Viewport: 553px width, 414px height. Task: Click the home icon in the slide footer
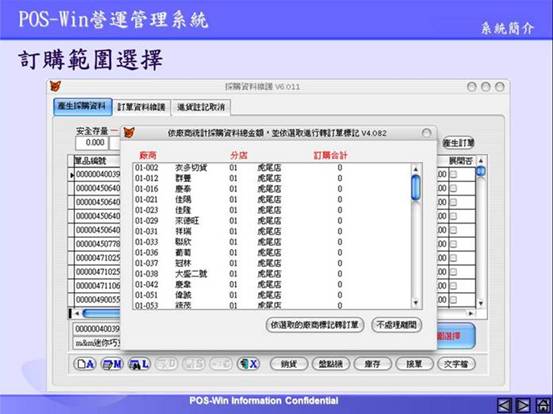click(x=543, y=405)
